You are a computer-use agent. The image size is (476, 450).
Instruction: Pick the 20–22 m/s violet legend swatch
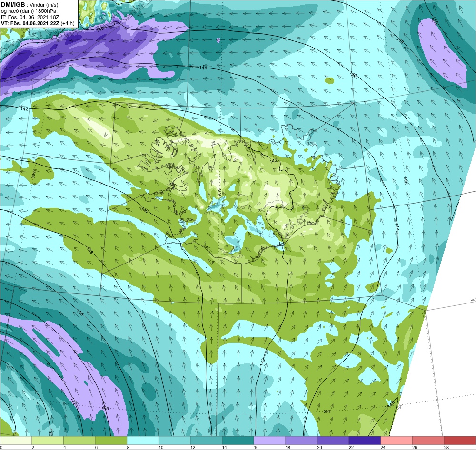[333, 440]
